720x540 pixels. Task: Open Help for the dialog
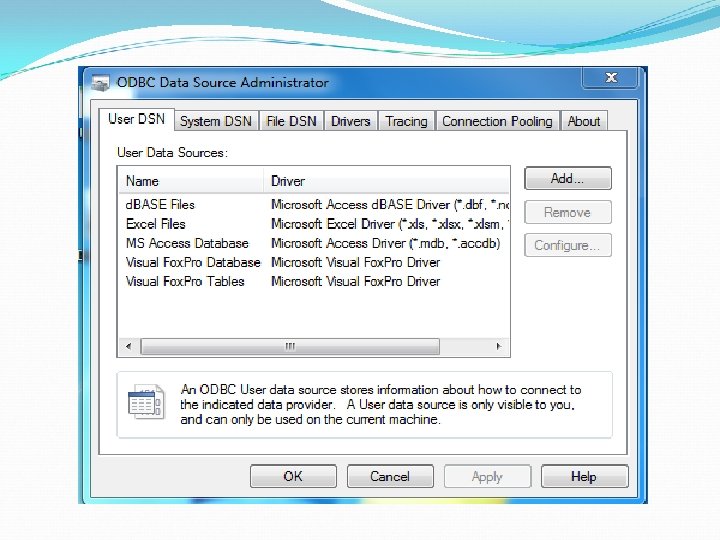pos(584,476)
